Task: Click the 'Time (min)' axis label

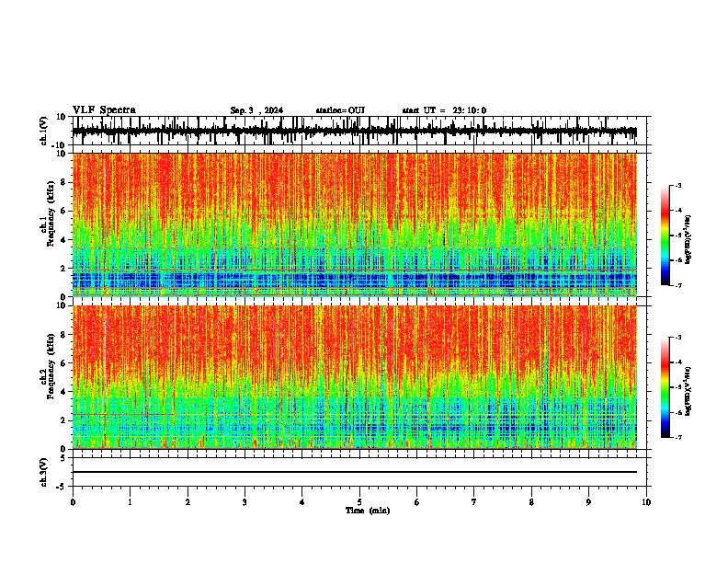Action: pos(368,511)
